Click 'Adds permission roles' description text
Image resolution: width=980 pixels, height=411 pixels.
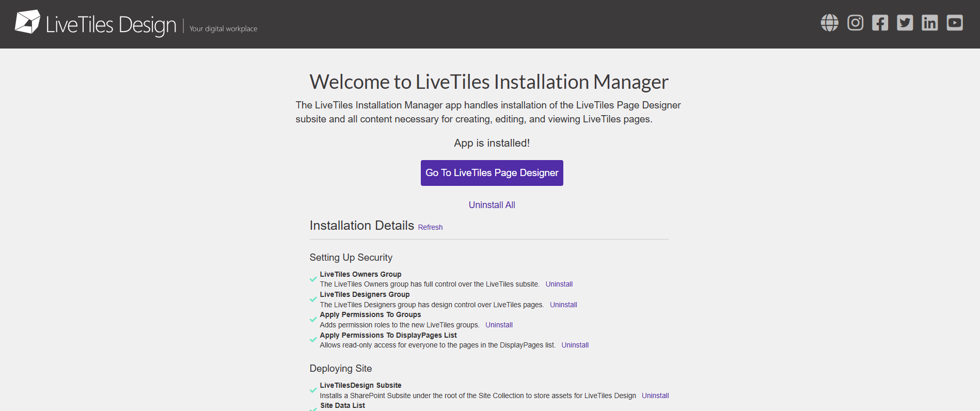coord(400,325)
